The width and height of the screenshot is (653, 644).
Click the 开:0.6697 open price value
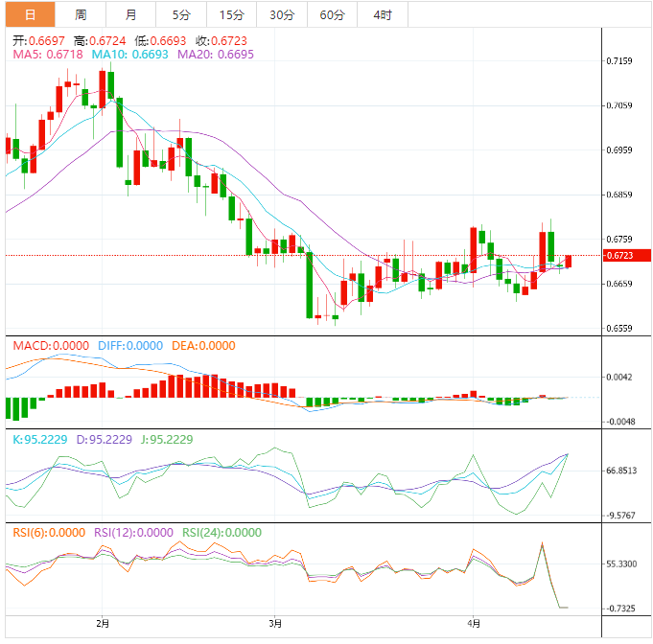(38, 41)
